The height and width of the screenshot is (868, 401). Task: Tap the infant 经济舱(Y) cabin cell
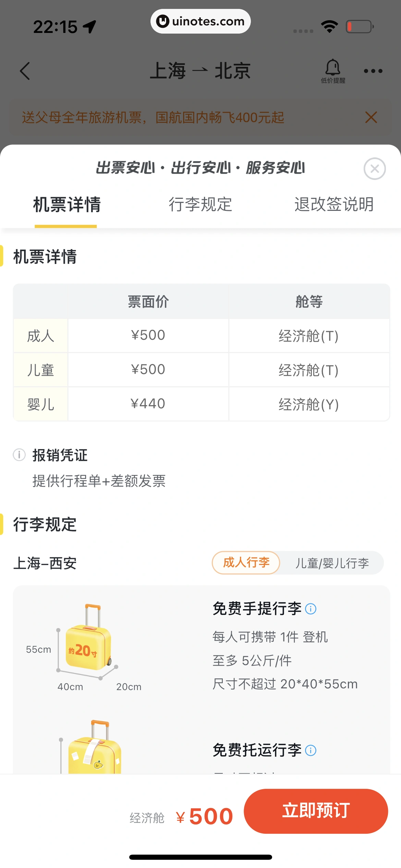[x=309, y=404]
